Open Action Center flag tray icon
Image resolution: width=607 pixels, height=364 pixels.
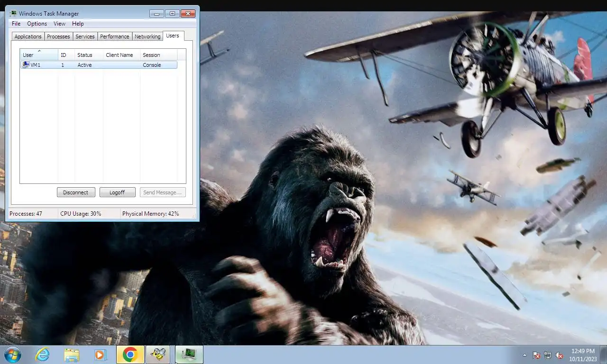tap(536, 355)
